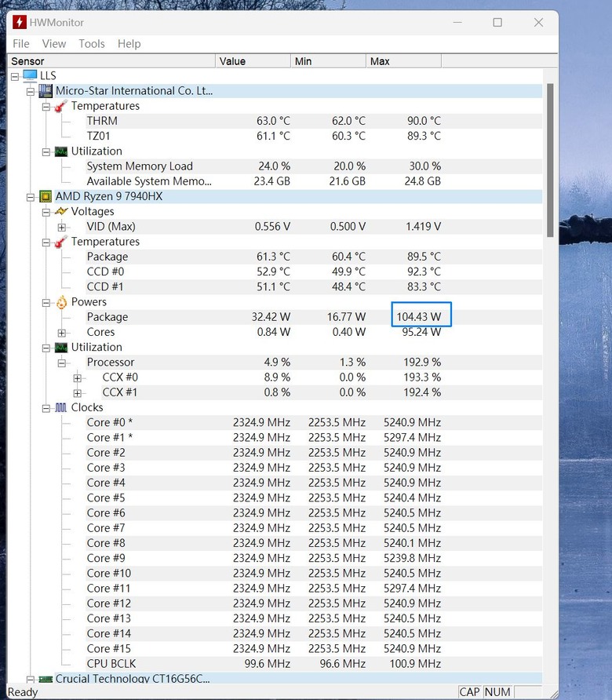Click the AMD Ryzen 9 CPU chip icon
Viewport: 612px width, 700px height.
point(46,196)
